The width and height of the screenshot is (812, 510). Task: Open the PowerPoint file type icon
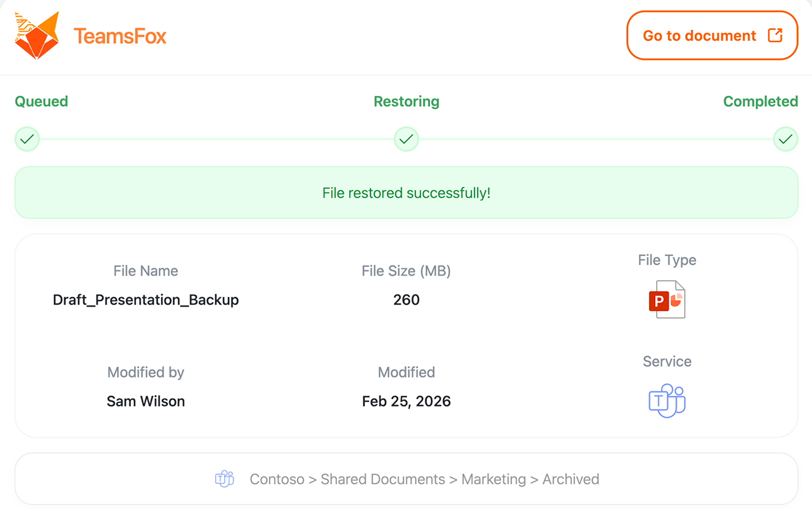pyautogui.click(x=667, y=299)
